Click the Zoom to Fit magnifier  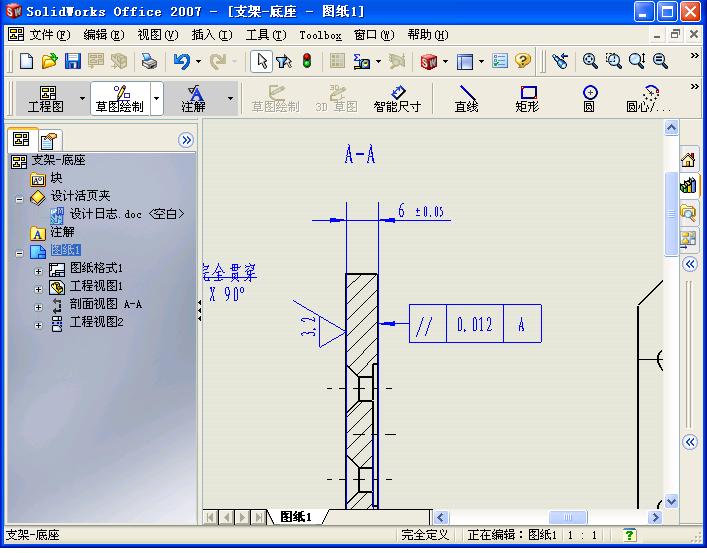click(590, 61)
